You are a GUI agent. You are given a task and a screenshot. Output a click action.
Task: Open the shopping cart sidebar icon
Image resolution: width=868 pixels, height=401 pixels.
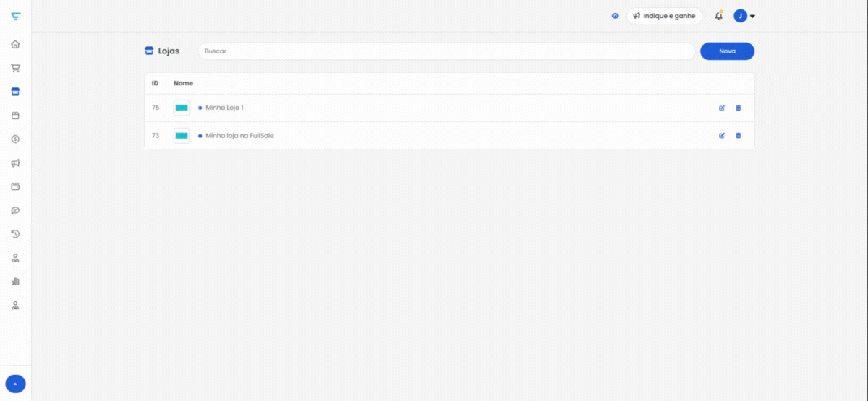point(15,68)
